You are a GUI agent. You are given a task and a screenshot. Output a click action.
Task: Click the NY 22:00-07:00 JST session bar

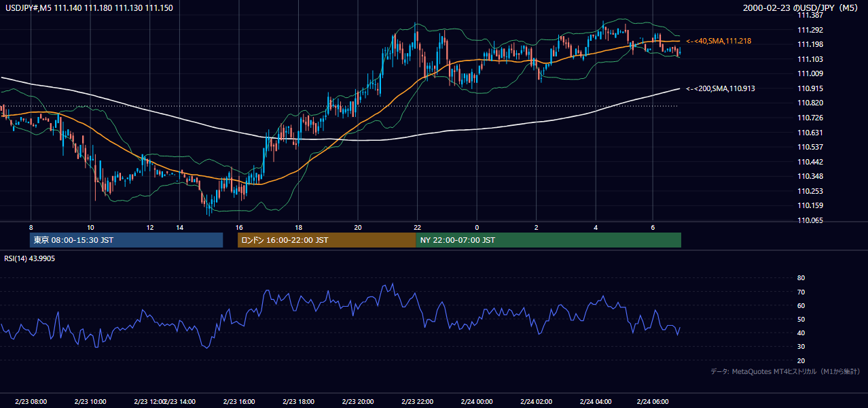coord(548,240)
